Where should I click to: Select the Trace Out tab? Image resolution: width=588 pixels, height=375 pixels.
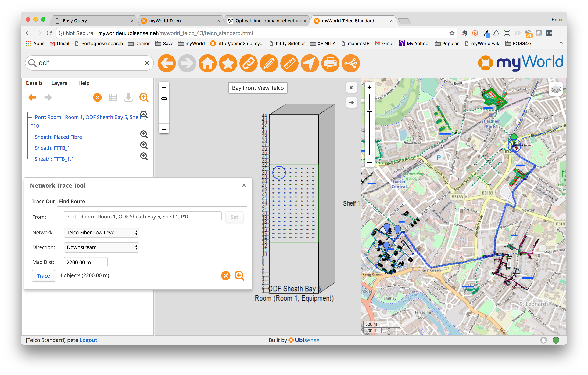(43, 201)
